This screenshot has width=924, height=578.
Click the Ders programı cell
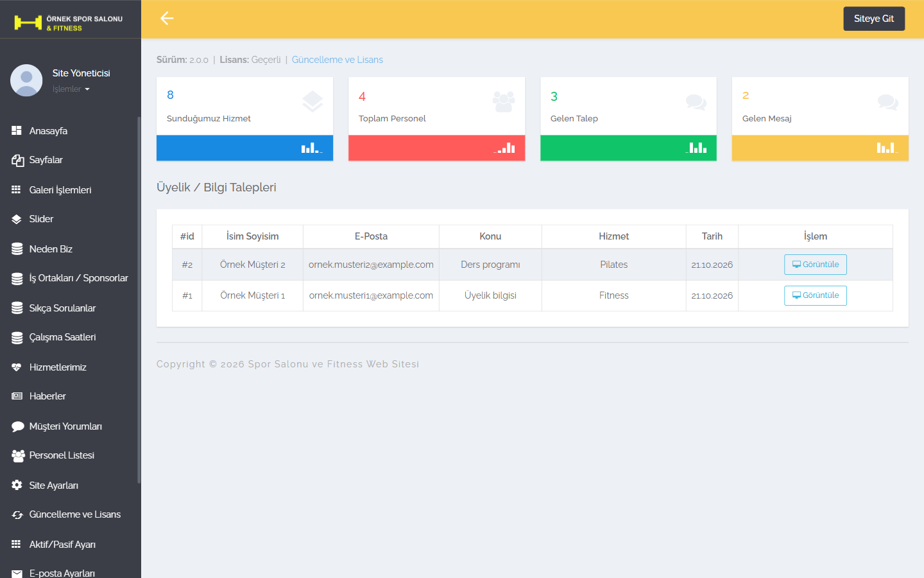pos(490,265)
